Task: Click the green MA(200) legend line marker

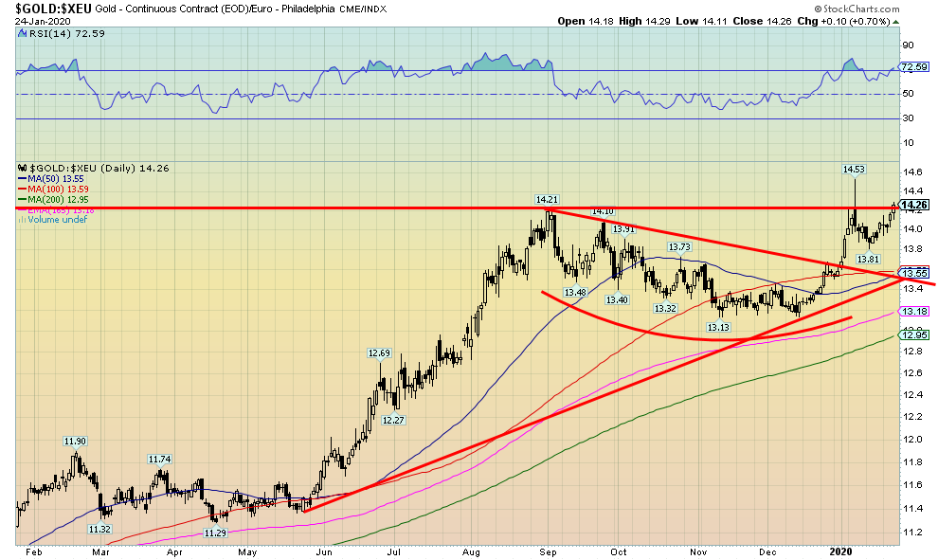Action: (24, 199)
